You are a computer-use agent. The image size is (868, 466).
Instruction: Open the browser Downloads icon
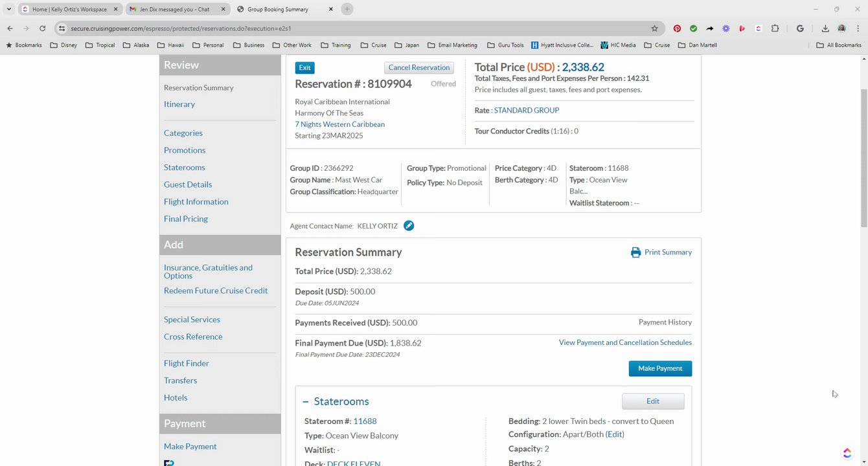tap(825, 28)
